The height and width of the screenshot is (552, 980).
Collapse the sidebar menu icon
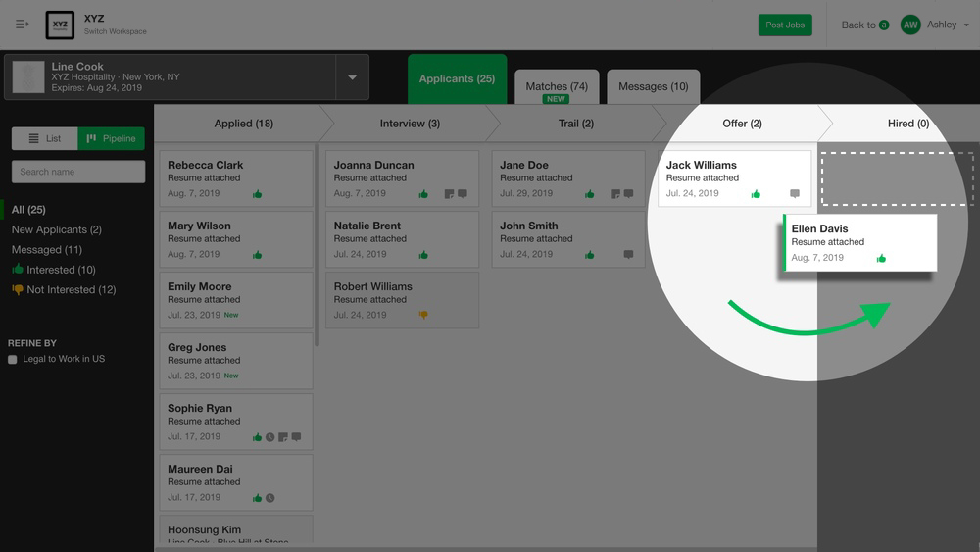pyautogui.click(x=22, y=25)
